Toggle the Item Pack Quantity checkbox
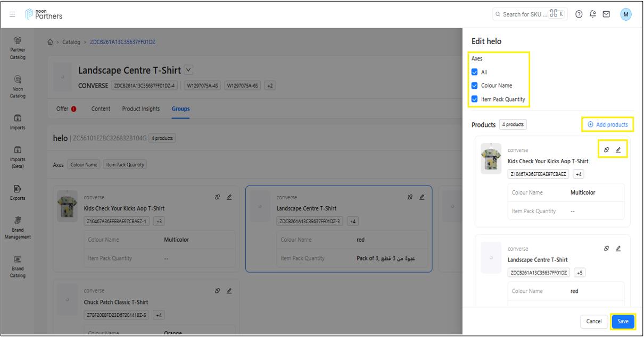This screenshot has height=337, width=644. (475, 99)
